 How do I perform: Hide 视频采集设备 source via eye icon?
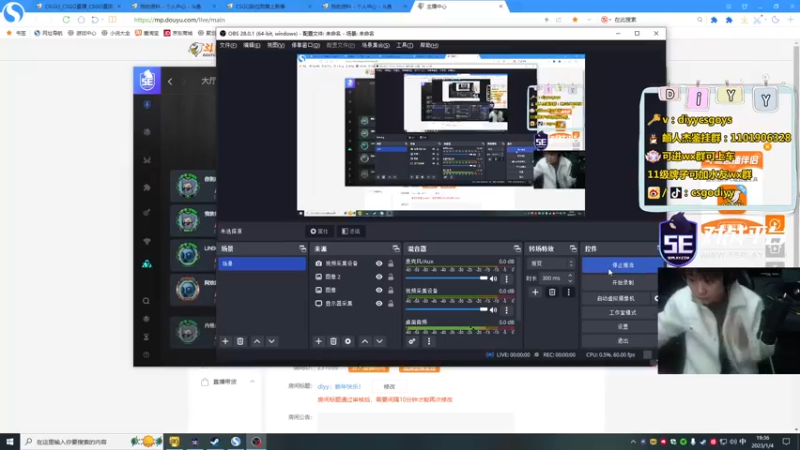coord(379,263)
